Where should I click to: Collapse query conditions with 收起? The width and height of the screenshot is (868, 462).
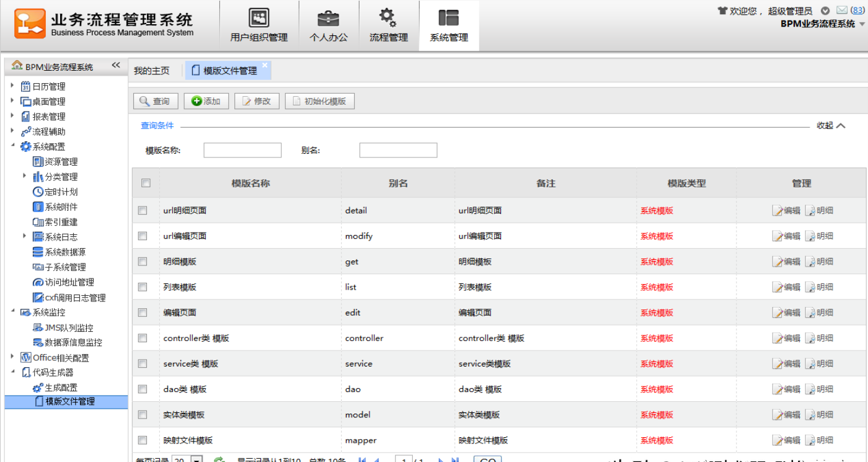831,125
